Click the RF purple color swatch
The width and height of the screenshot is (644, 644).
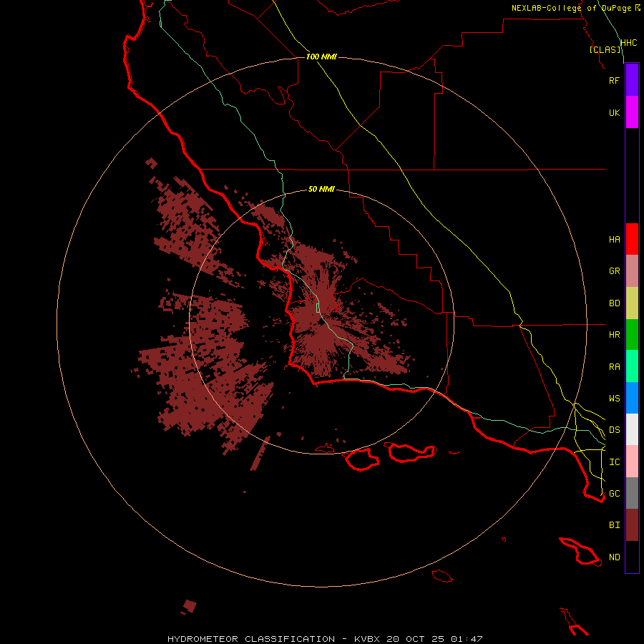(632, 80)
